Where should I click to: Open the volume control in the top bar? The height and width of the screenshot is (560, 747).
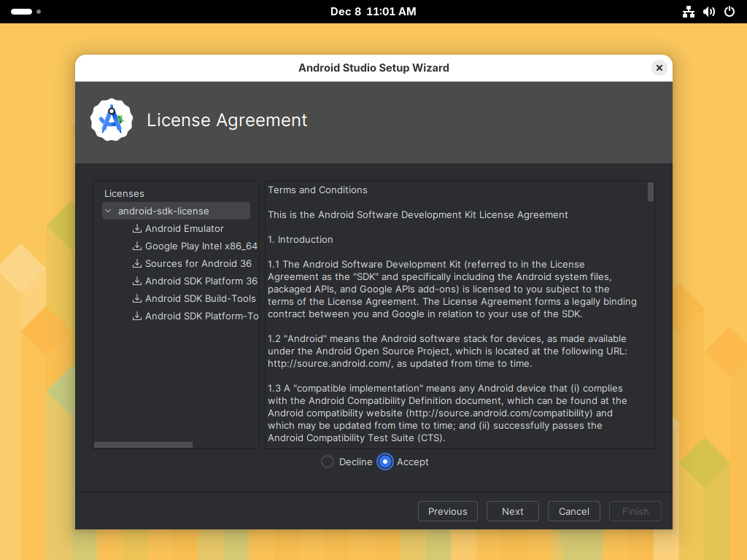pyautogui.click(x=708, y=12)
